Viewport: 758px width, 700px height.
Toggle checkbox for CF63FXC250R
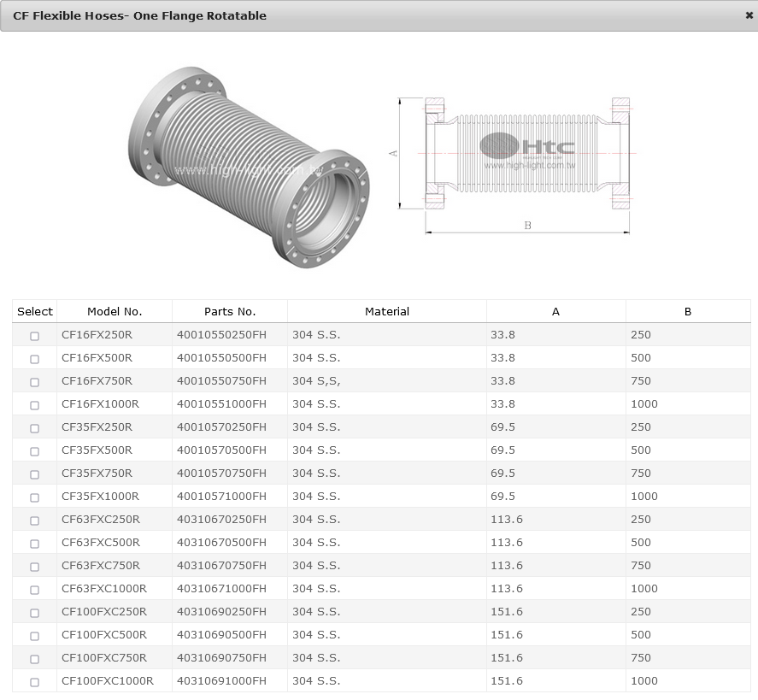click(x=35, y=521)
